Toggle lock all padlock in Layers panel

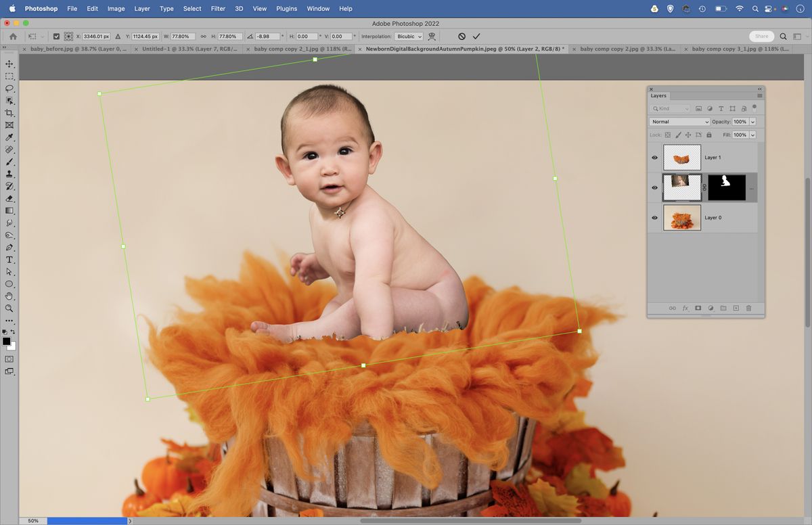(x=708, y=135)
